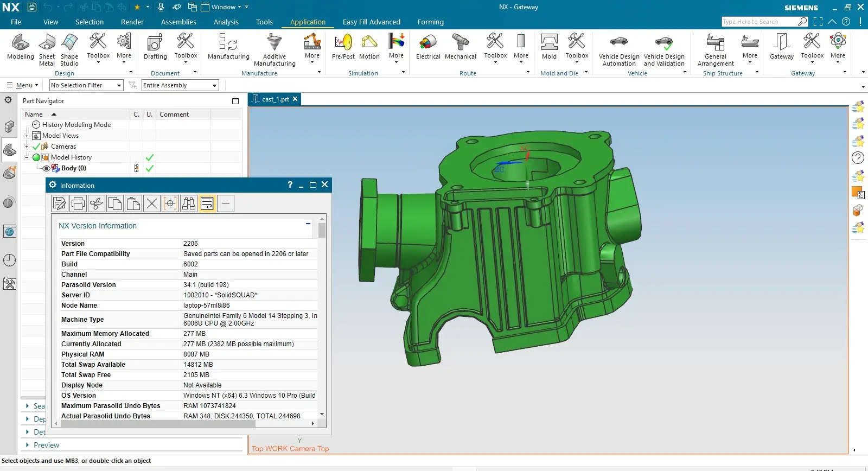Toggle the Cameras check mark
This screenshot has height=471, width=868.
click(36, 147)
